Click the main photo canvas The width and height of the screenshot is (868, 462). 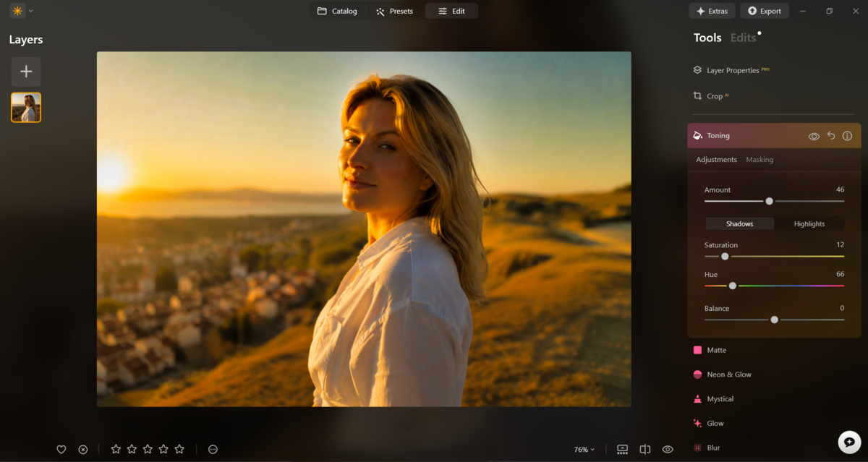[364, 228]
